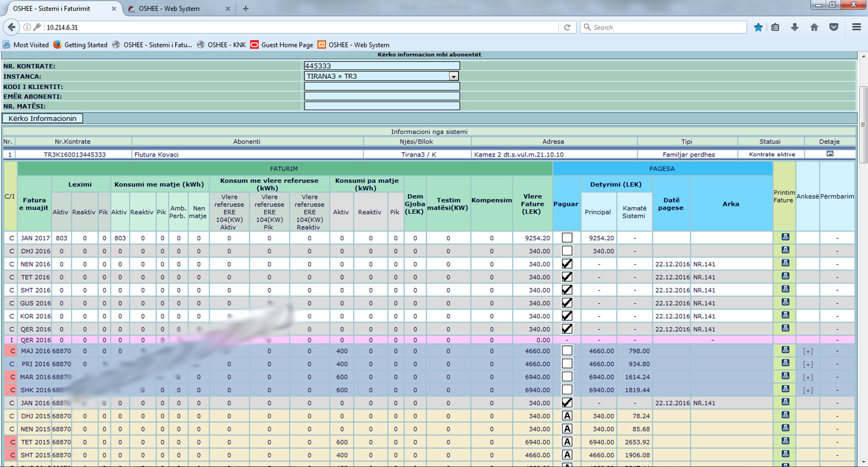This screenshot has height=467, width=868.
Task: Go to browser home page
Action: pos(814,27)
